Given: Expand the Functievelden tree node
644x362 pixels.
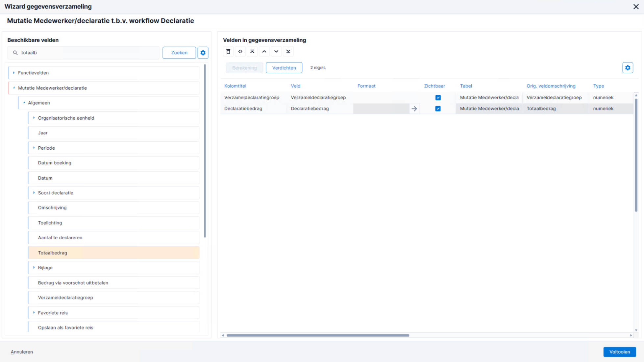Looking at the screenshot, I should coord(14,73).
